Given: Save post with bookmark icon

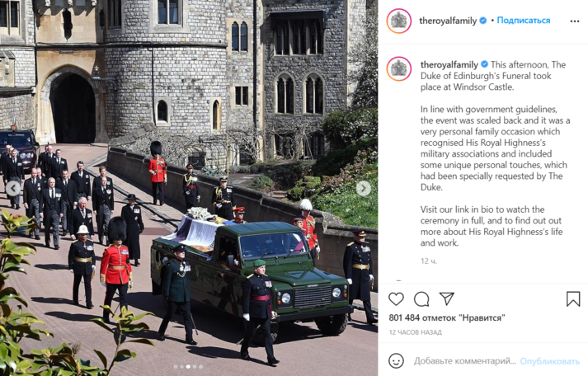Looking at the screenshot, I should 573,299.
